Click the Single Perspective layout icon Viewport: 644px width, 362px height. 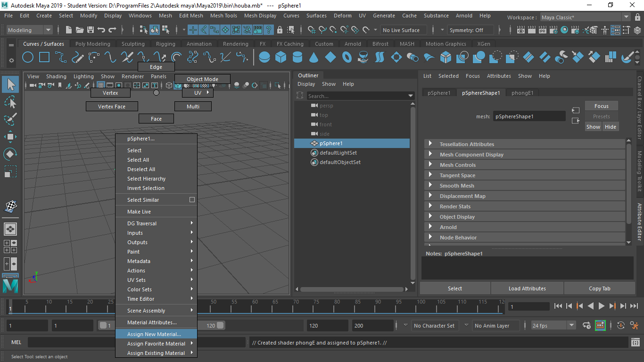pyautogui.click(x=10, y=230)
